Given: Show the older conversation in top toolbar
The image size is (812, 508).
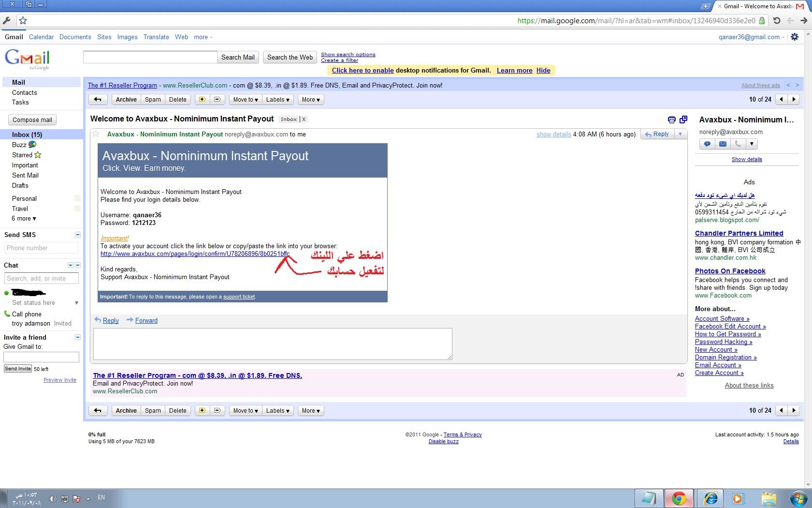Looking at the screenshot, I should (x=794, y=99).
